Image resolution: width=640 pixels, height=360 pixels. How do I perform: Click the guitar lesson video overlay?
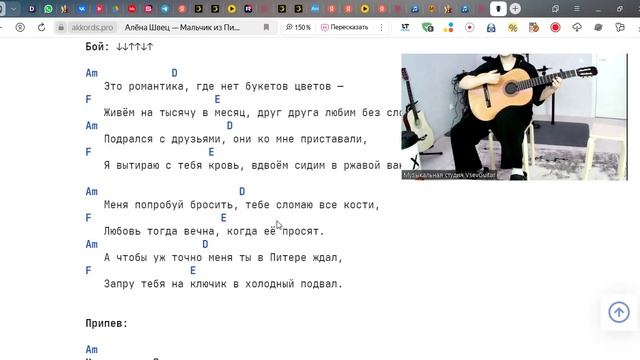pyautogui.click(x=514, y=117)
